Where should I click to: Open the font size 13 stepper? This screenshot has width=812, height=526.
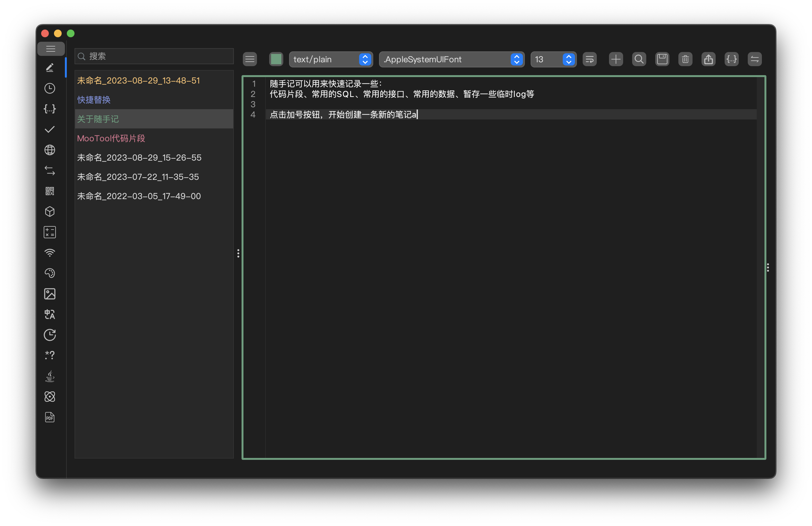click(x=569, y=59)
